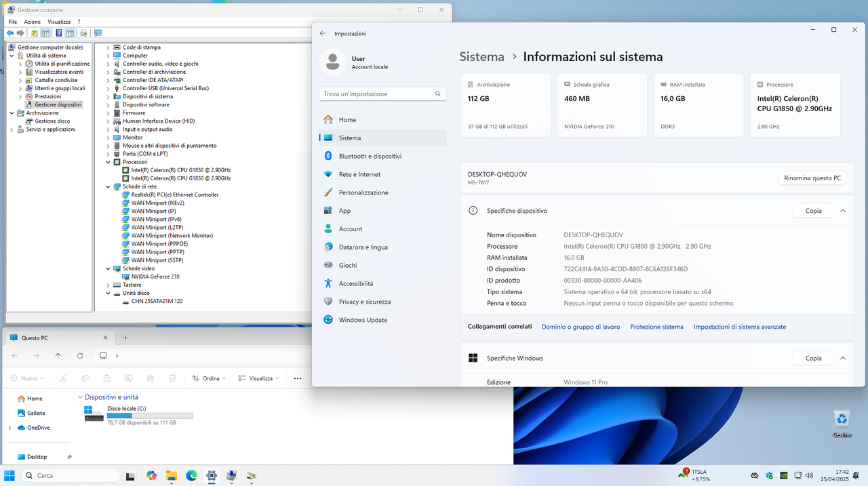
Task: Select Realtek PCI(e) Ethernet Controller device
Action: (175, 195)
